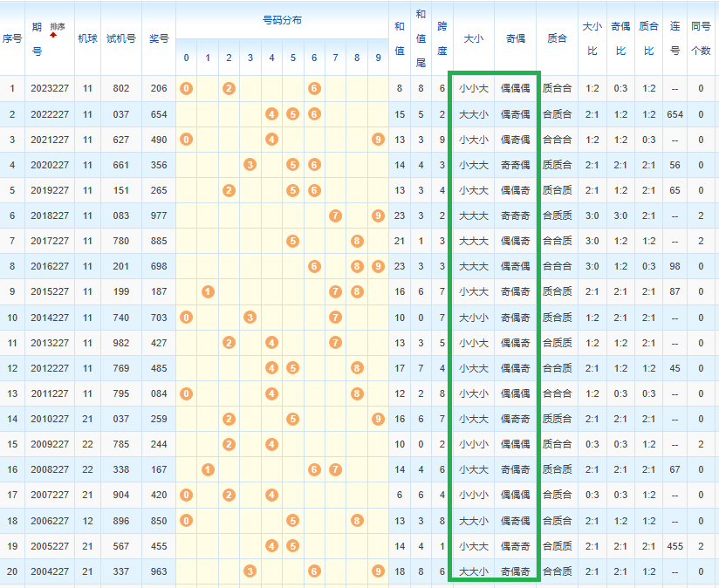This screenshot has width=719, height=588.
Task: Click orange ball 0 in the 2023227 row
Action: 186,89
